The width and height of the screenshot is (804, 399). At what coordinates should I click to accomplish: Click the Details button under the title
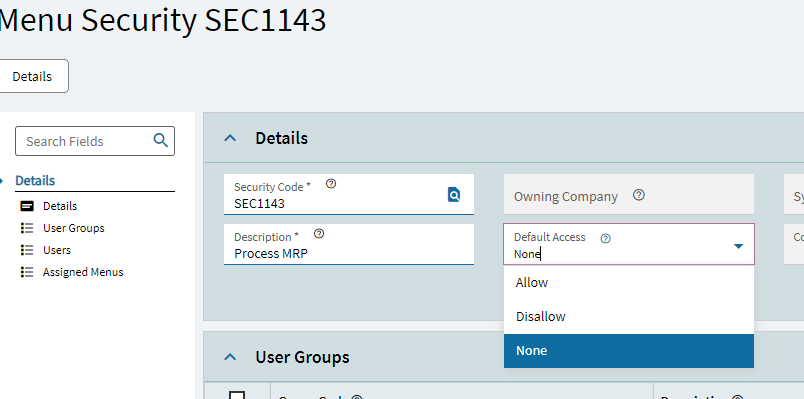click(32, 76)
